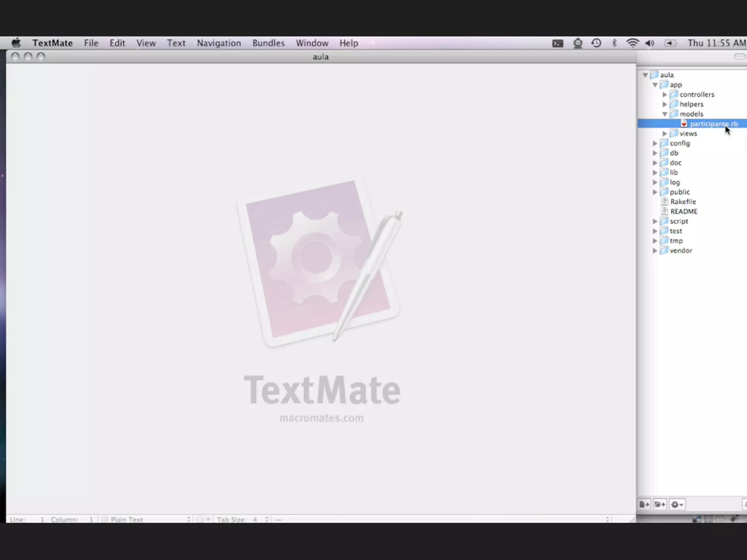Viewport: 747px width, 560px height.
Task: Expand the config folder
Action: (x=655, y=143)
